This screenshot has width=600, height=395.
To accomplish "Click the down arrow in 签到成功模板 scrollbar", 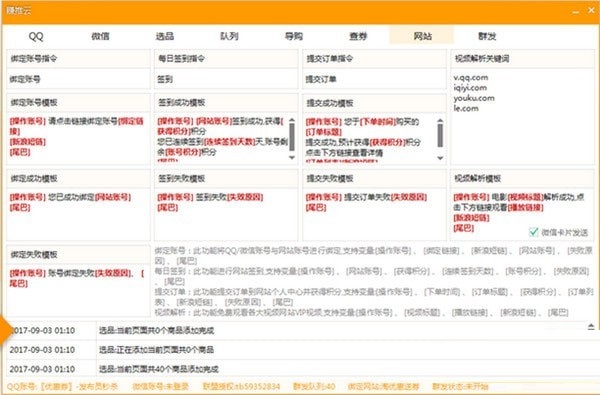I will click(x=292, y=158).
